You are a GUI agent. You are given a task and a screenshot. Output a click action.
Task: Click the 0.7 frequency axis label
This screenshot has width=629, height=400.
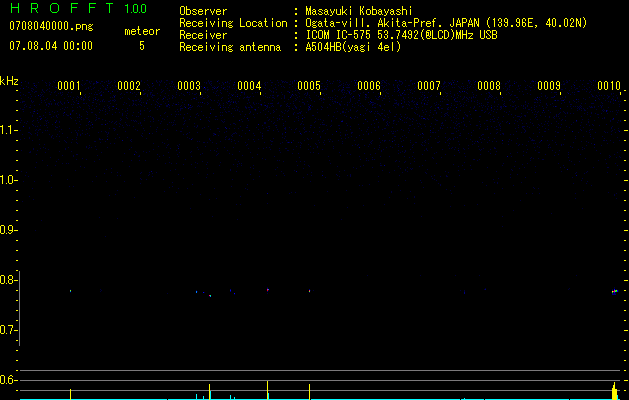pyautogui.click(x=8, y=330)
